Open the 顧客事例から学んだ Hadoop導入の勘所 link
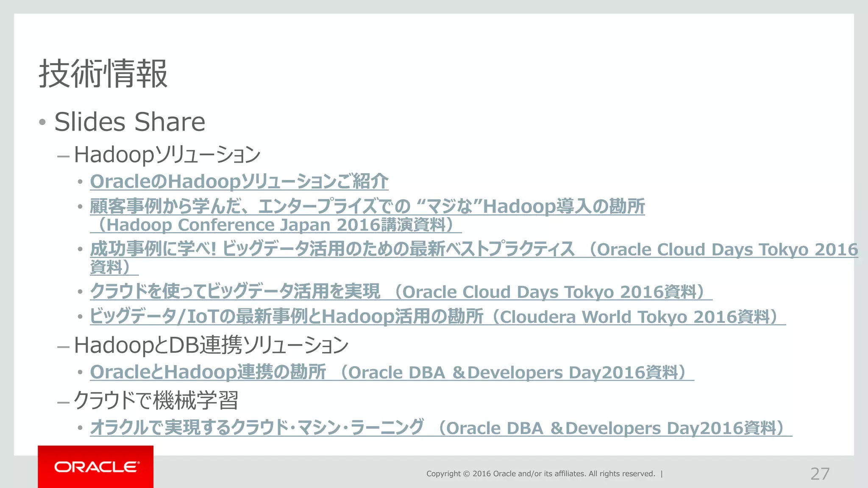Screen dimensions: 868x488 click(367, 215)
